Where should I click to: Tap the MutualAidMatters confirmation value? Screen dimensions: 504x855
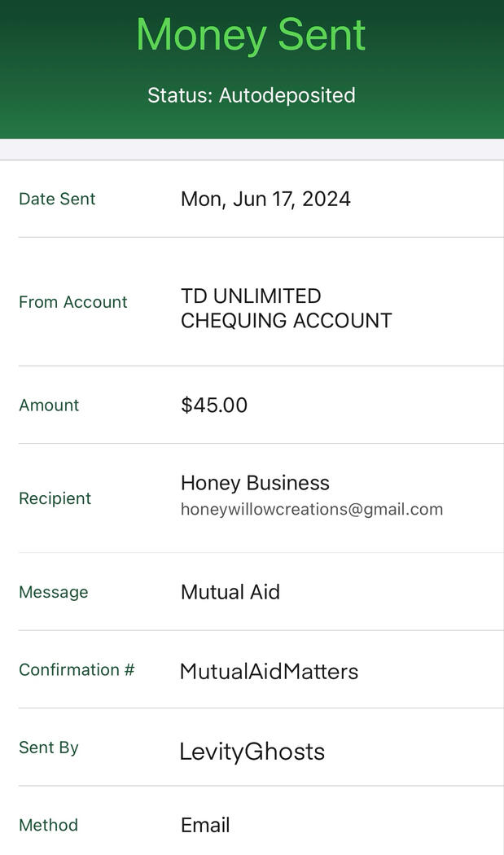click(x=269, y=671)
